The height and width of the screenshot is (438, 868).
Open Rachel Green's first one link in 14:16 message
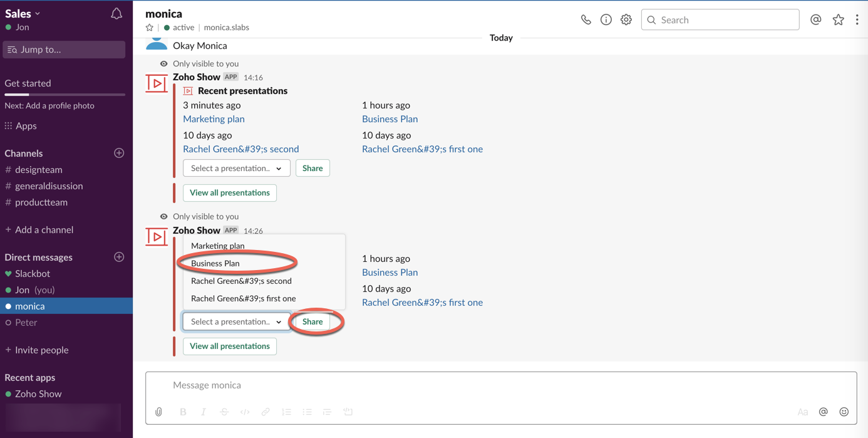(422, 149)
